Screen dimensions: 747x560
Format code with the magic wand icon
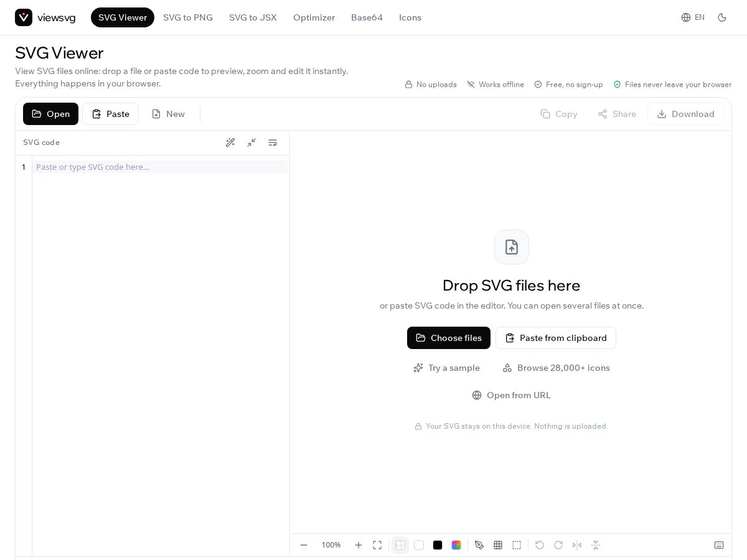pyautogui.click(x=230, y=142)
